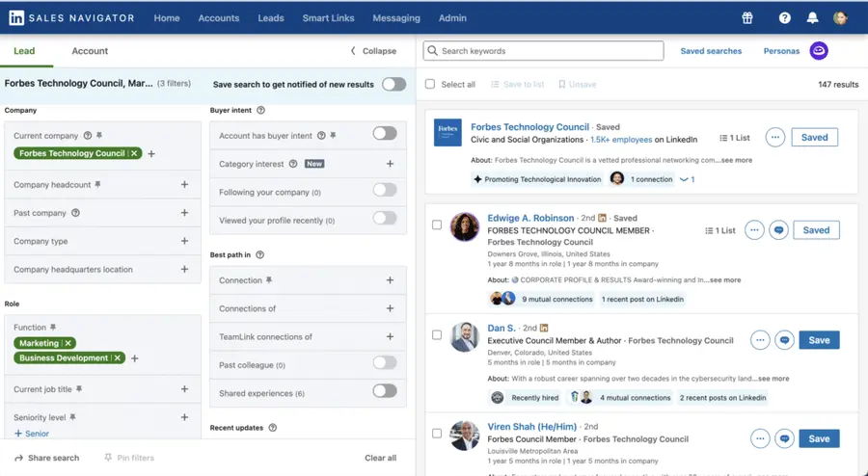Switch to the Account tab

click(90, 51)
